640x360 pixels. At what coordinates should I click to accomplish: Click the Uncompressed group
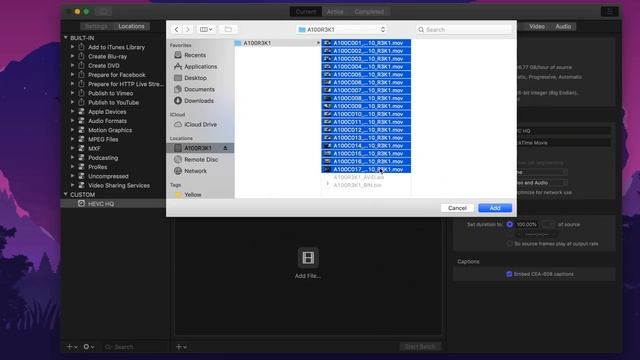(108, 176)
